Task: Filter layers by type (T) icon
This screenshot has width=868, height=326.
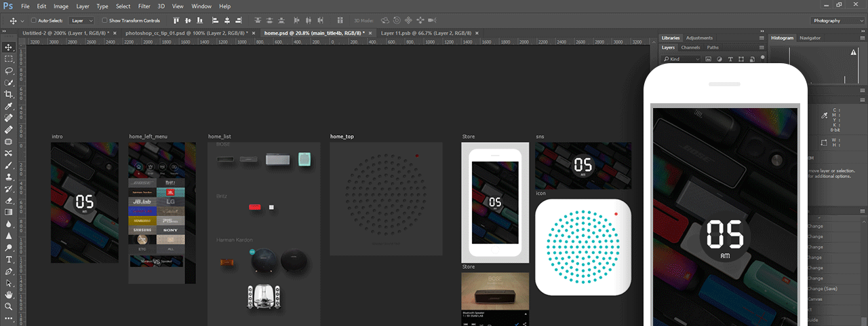Action: click(x=730, y=59)
